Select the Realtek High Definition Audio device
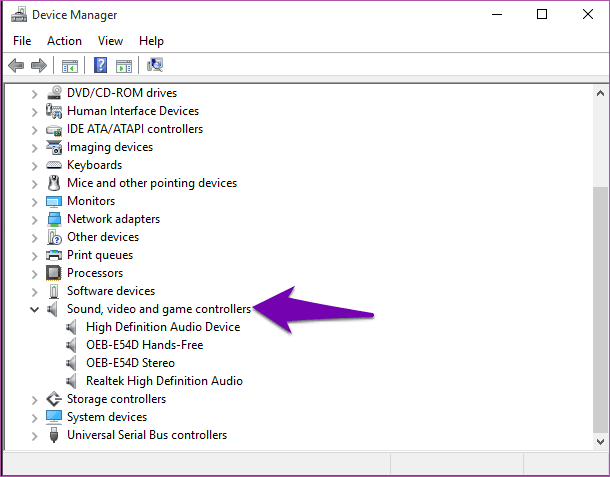This screenshot has width=610, height=477. coord(164,381)
